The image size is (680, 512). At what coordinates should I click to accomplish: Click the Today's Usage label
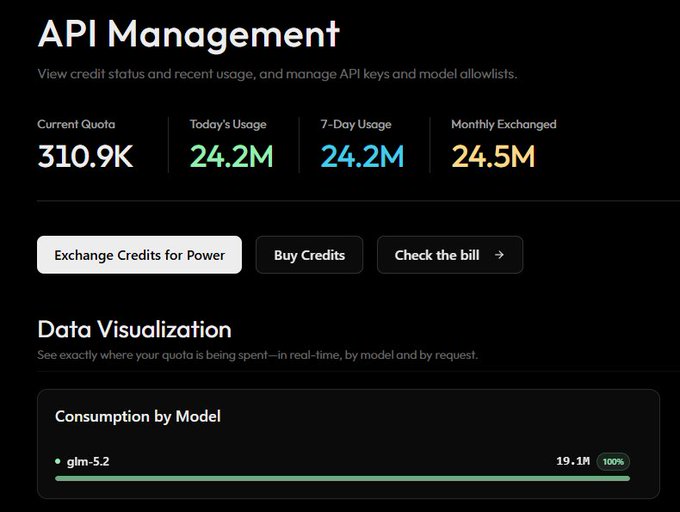(228, 124)
